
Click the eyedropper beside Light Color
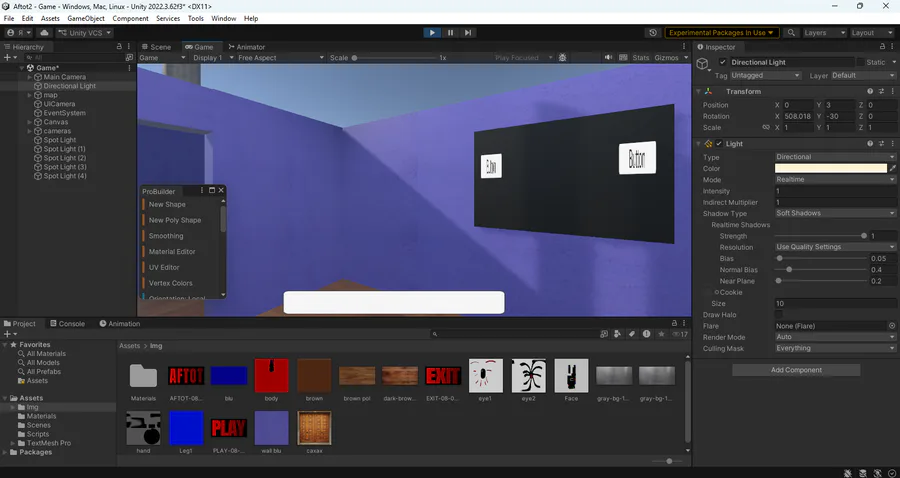pos(893,168)
